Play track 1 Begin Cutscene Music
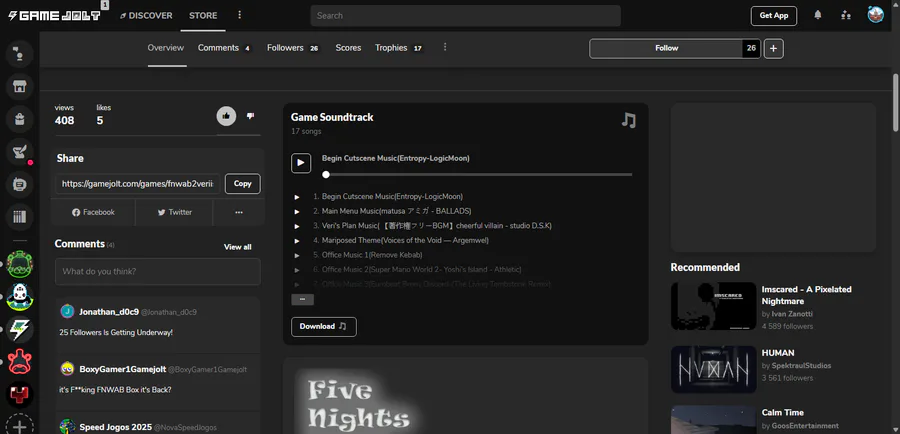Image resolution: width=900 pixels, height=434 pixels. coord(297,197)
